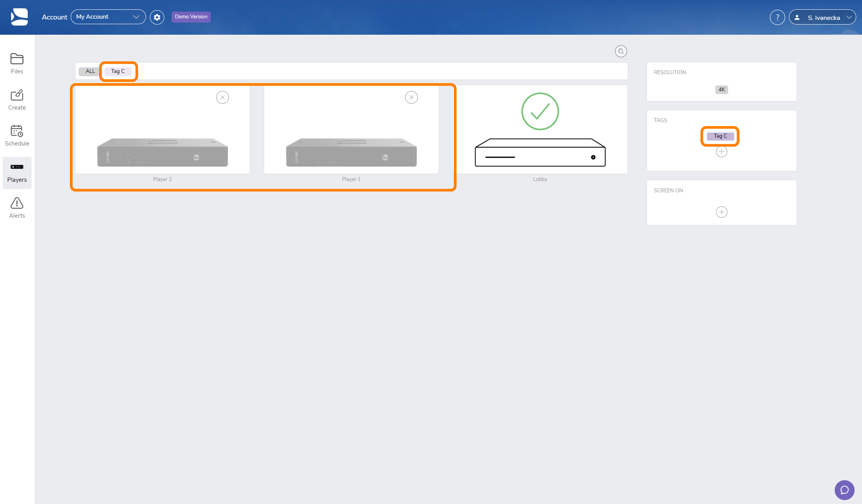Click the Tag C chip in TAGS panel

click(x=720, y=136)
